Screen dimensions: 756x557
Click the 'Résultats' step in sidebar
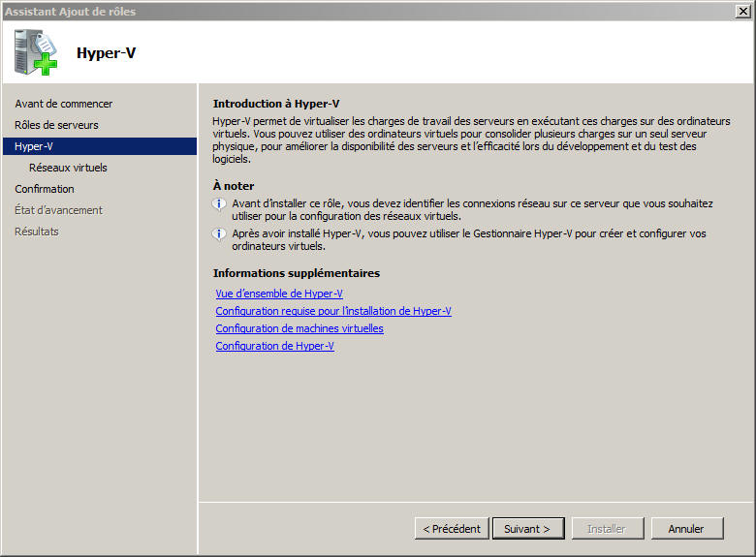click(37, 232)
